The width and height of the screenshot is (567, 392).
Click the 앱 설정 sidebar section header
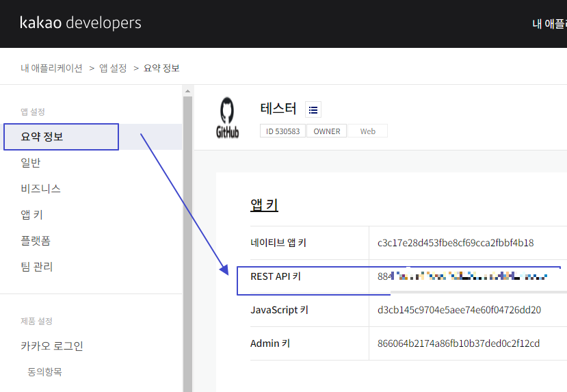pos(33,112)
